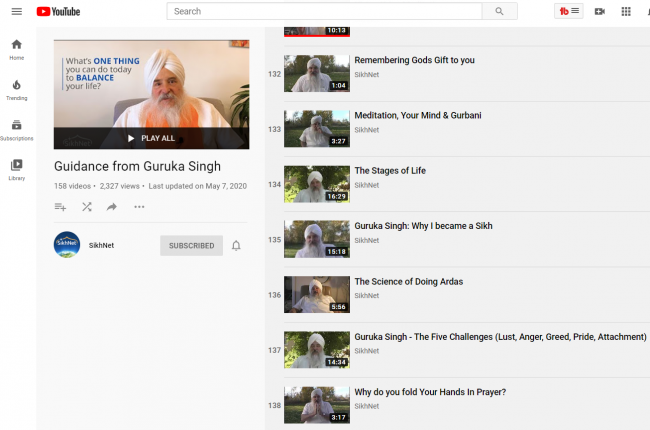Open the playlist more options menu

(139, 207)
